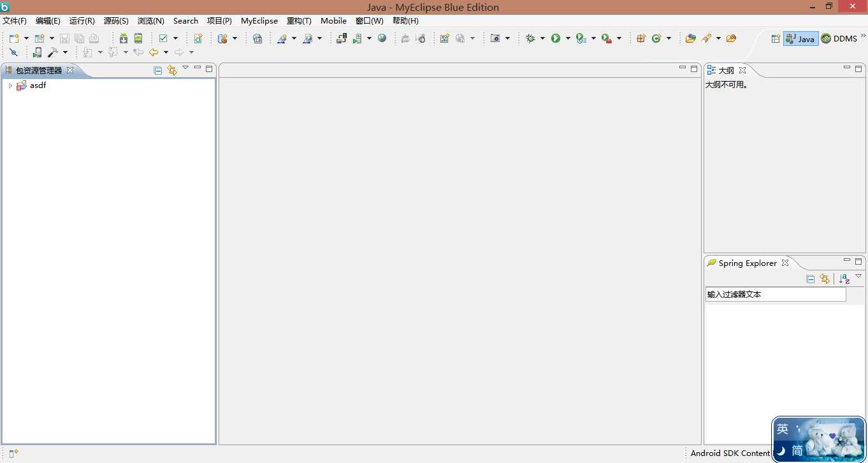Click Collapse All in Spring Explorer
The height and width of the screenshot is (463, 868).
tap(811, 279)
